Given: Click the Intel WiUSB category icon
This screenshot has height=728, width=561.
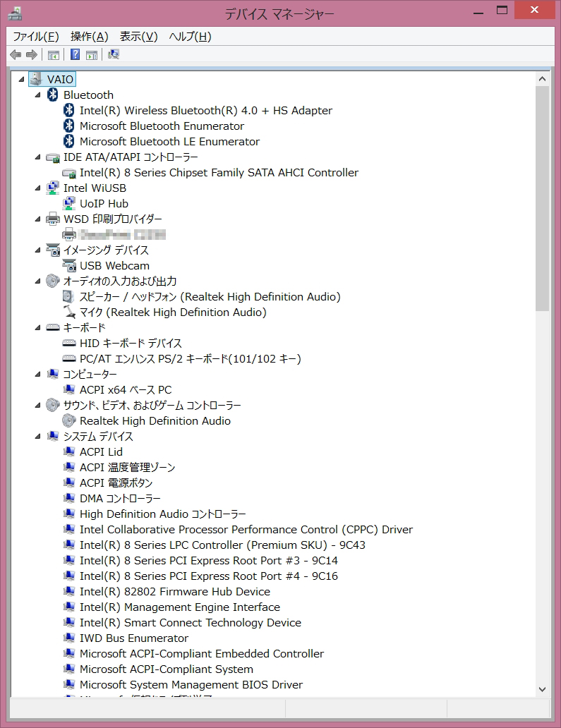Looking at the screenshot, I should [x=53, y=188].
